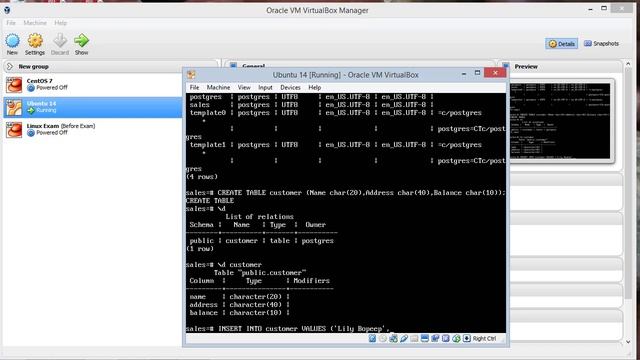This screenshot has width=640, height=360.
Task: Open the Input menu in VM window
Action: coord(265,87)
